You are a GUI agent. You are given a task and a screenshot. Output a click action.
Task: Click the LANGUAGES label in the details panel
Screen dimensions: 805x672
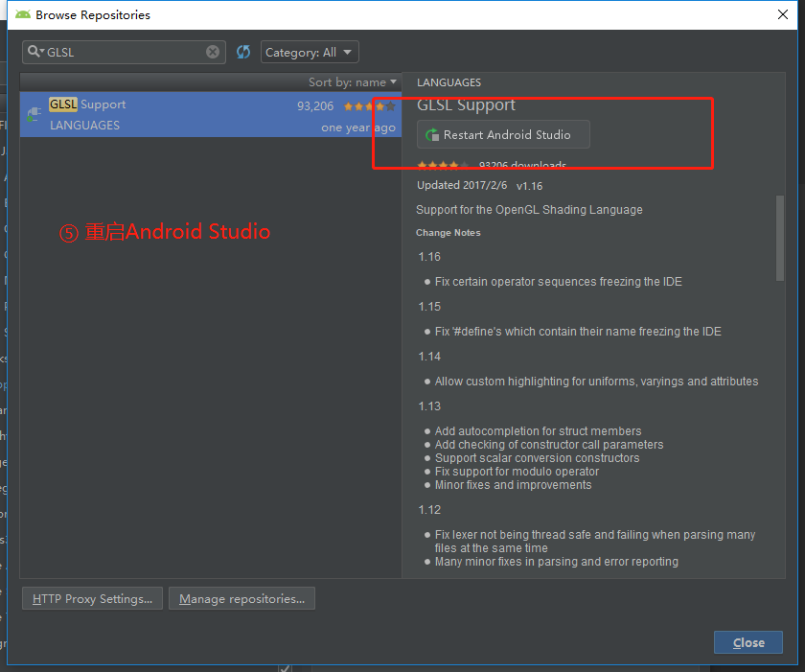pos(448,82)
